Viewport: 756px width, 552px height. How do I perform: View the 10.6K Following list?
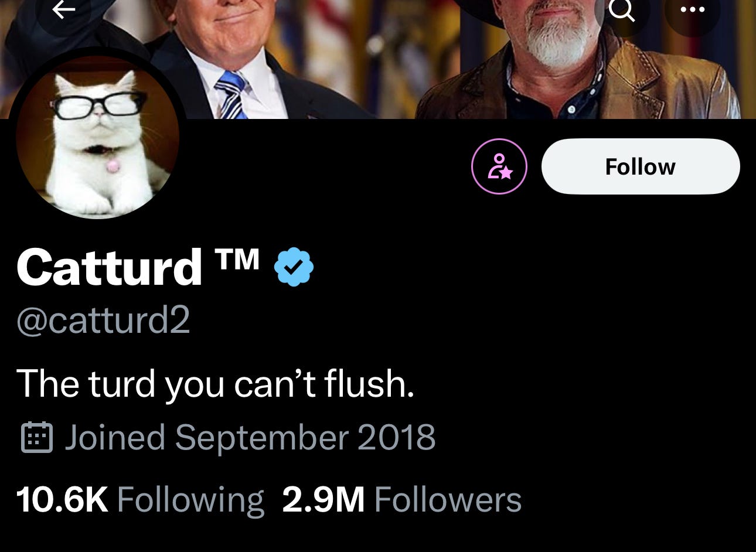pyautogui.click(x=140, y=500)
